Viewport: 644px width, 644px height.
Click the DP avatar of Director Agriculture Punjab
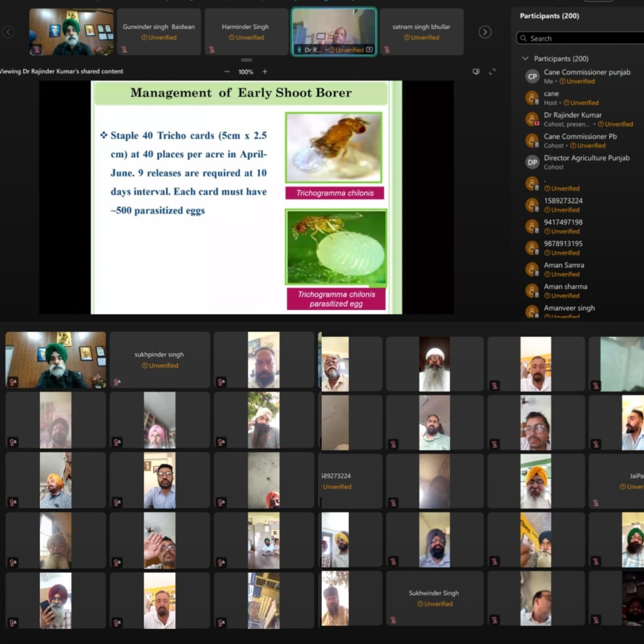532,162
